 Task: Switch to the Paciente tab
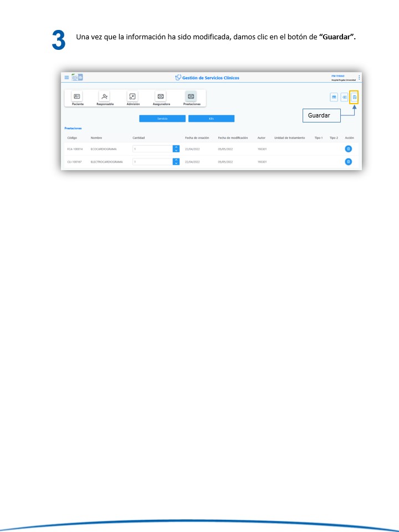(78, 98)
